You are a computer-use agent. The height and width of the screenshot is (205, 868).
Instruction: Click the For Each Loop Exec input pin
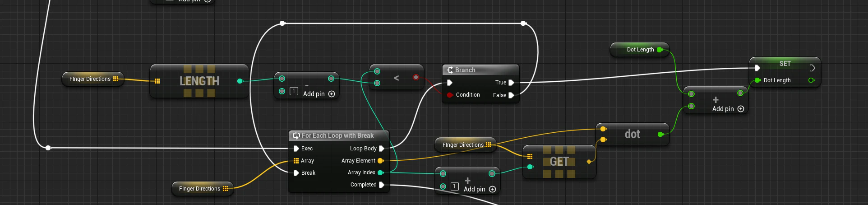296,149
